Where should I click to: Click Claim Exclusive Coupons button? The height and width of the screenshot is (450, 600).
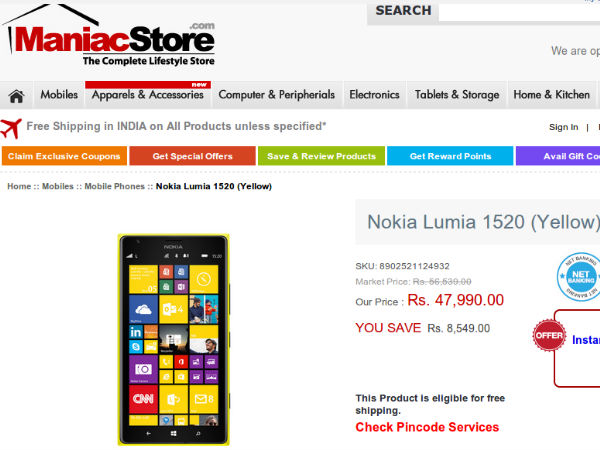click(x=64, y=156)
